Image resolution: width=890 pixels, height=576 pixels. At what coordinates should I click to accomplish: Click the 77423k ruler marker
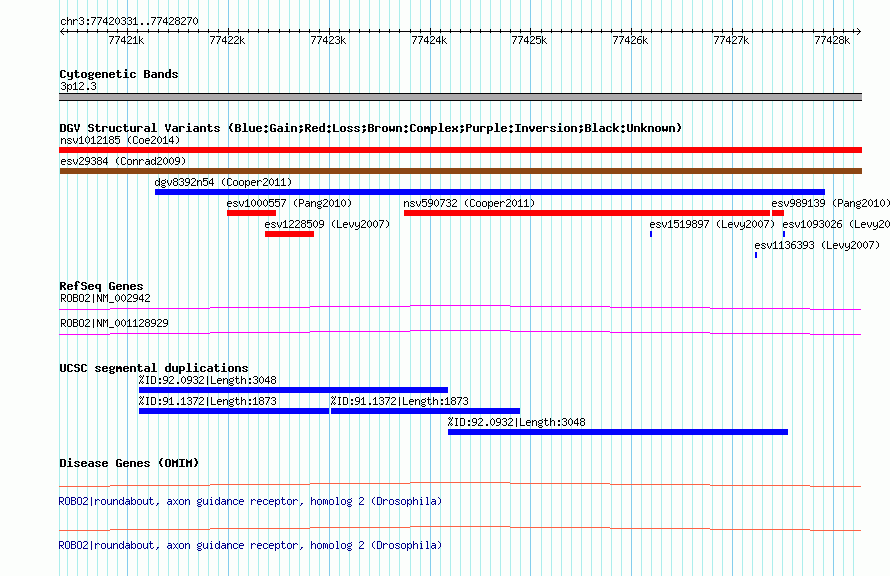[x=328, y=40]
